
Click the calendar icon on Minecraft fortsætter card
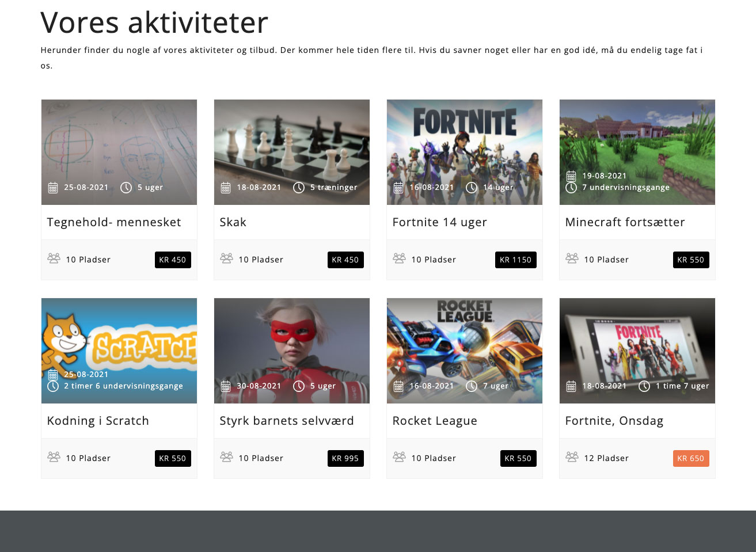[571, 176]
